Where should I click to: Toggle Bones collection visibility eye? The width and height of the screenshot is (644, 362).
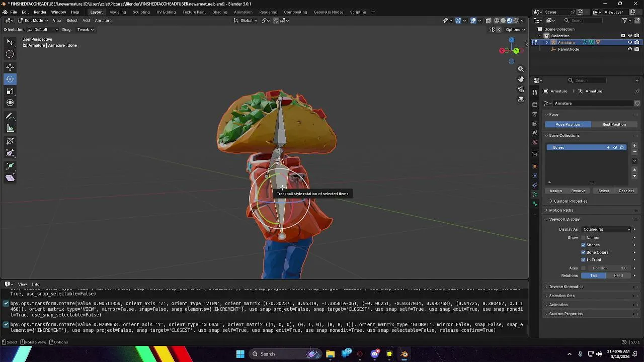coord(615,147)
